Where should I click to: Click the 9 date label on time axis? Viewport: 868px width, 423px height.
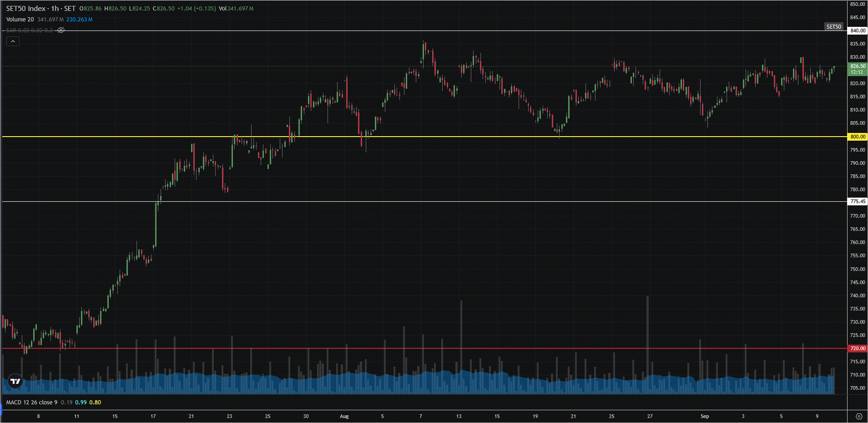[x=817, y=416]
